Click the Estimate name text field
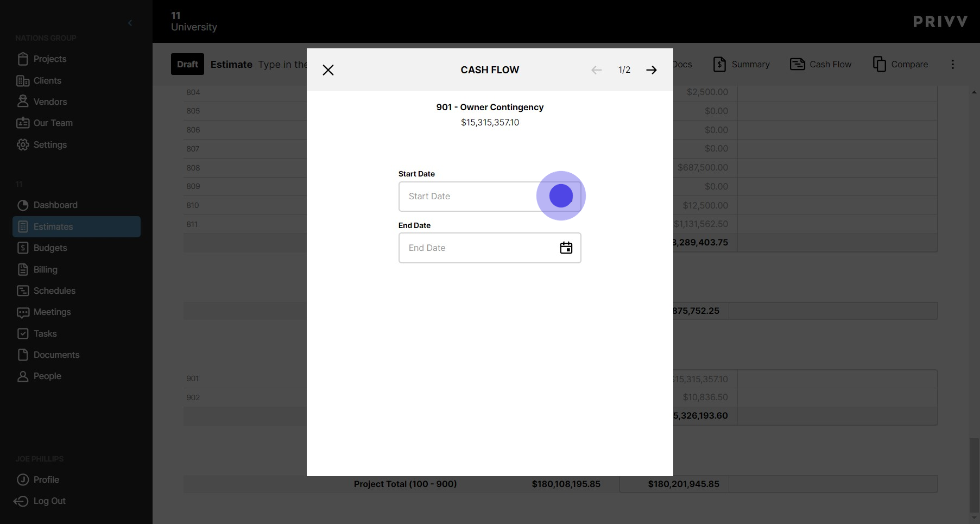Screen dimensions: 980x524 (x=282, y=64)
